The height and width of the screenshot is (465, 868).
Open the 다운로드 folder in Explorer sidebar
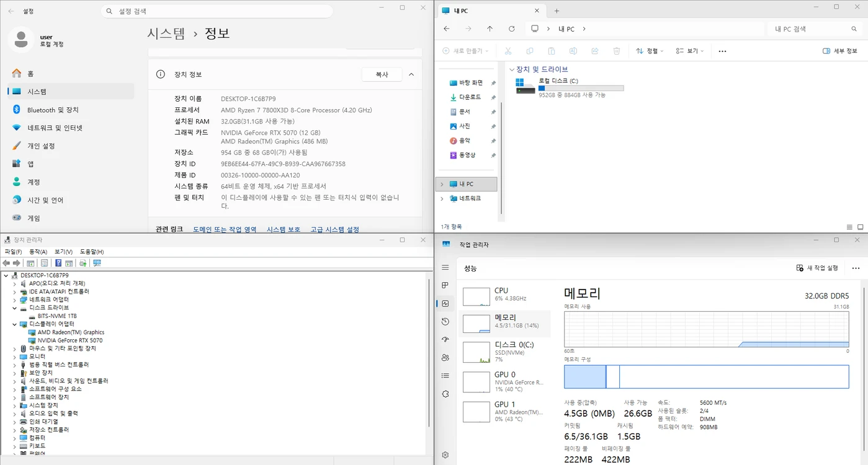469,97
